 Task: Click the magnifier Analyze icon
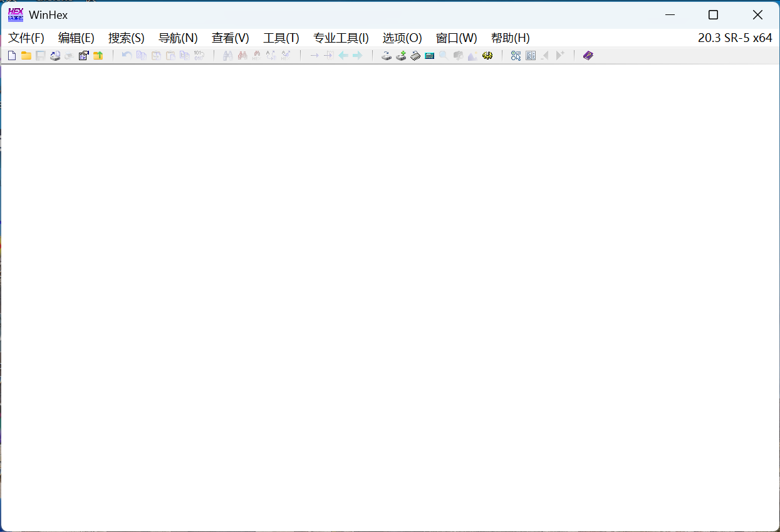(444, 56)
